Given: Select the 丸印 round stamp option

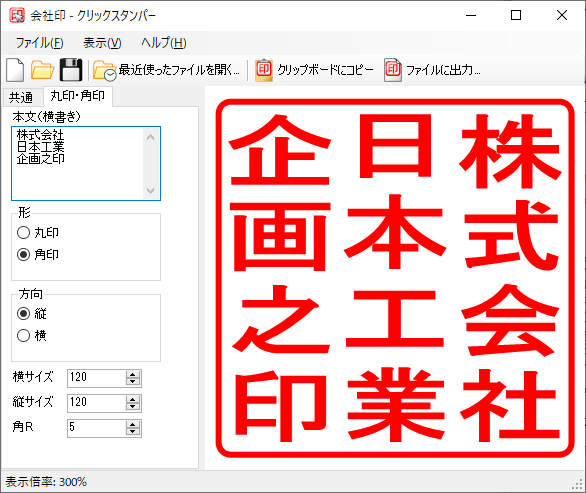Looking at the screenshot, I should click(x=23, y=233).
